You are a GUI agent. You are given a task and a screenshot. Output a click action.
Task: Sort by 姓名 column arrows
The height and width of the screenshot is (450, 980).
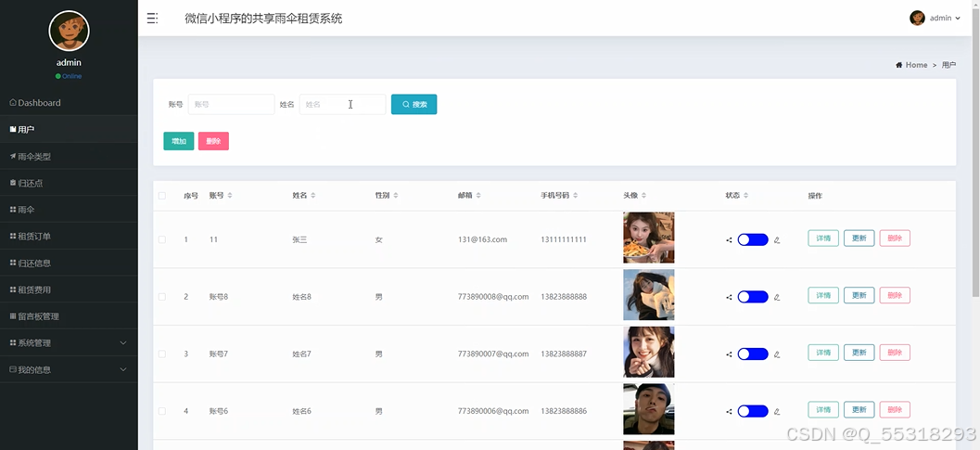point(313,196)
